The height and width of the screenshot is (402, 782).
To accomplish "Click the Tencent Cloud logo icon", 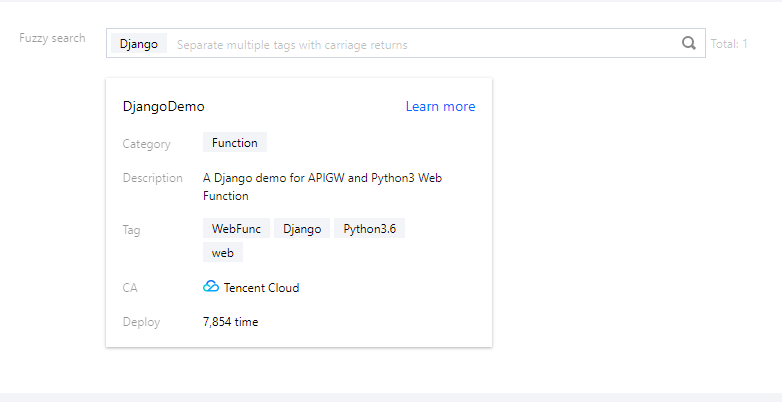I will [211, 286].
